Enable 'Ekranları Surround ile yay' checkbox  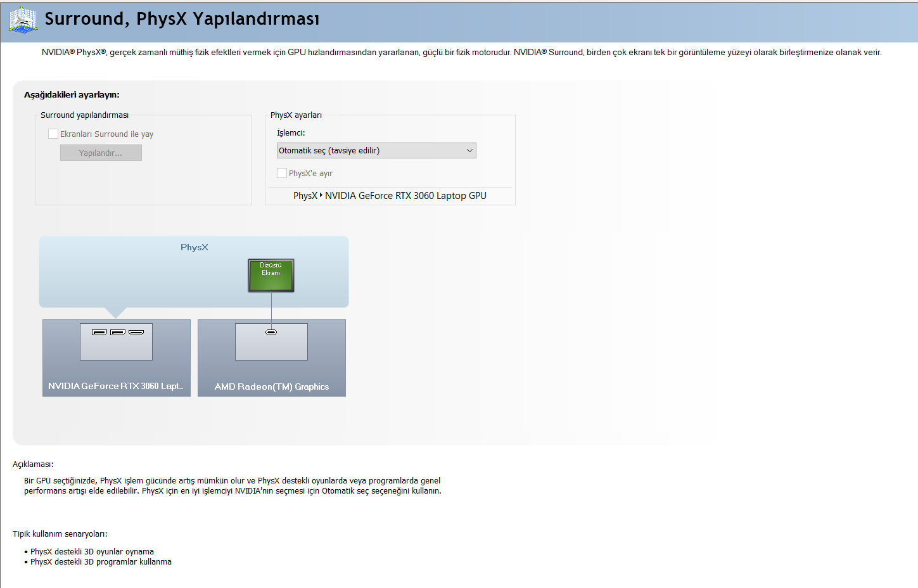pyautogui.click(x=53, y=134)
